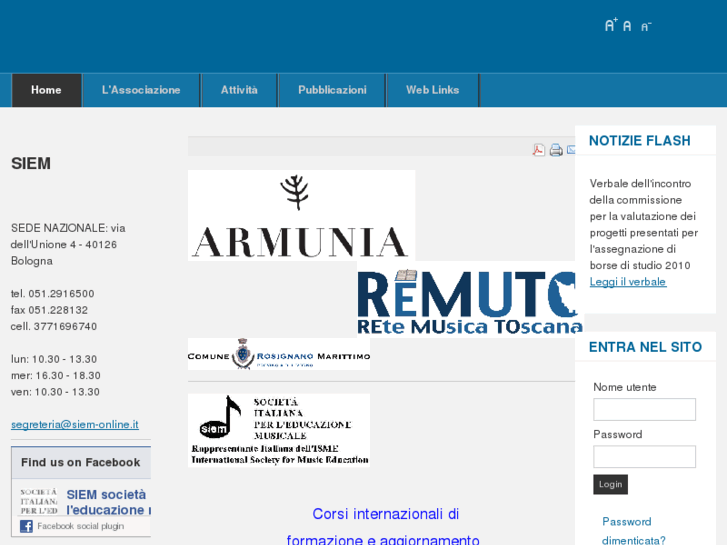Open 'Password dimenticata?' link
This screenshot has height=545, width=727.
point(633,531)
